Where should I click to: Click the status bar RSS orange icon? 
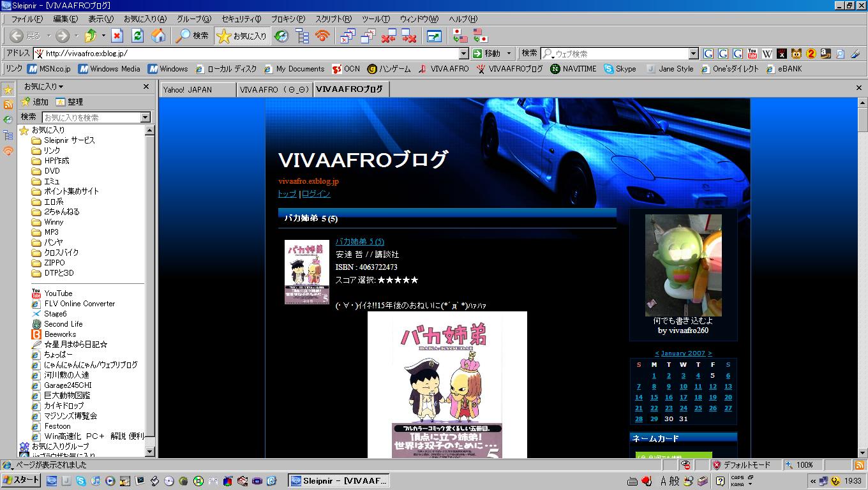pos(858,465)
